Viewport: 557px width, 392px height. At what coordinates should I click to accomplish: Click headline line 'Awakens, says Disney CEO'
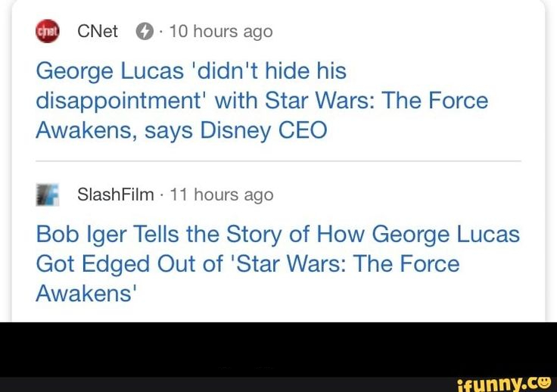(x=182, y=130)
